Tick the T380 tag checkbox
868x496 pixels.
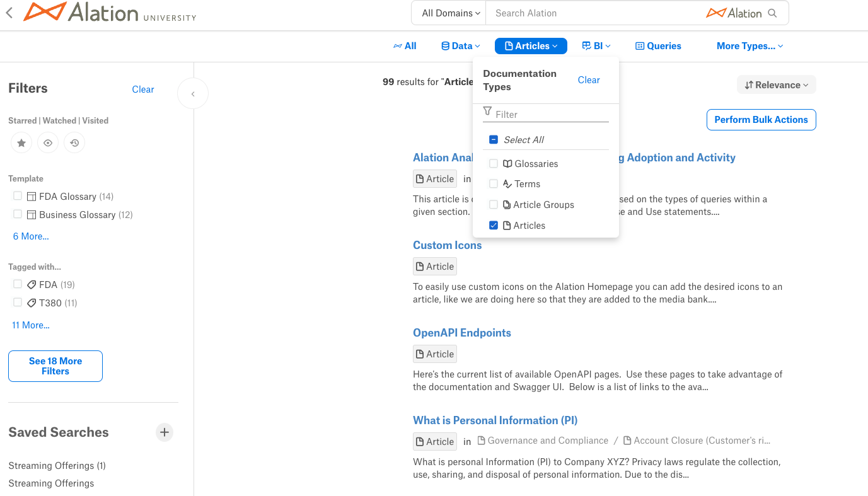pos(18,303)
